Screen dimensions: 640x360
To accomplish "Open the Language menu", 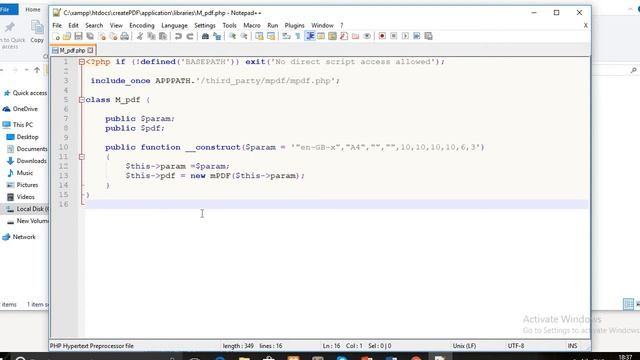I will point(174,25).
